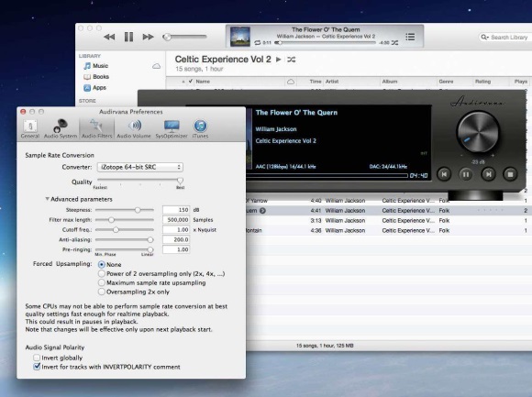This screenshot has width=532, height=397.
Task: Click the Cutoff freq. field 1.00
Action: tap(176, 230)
